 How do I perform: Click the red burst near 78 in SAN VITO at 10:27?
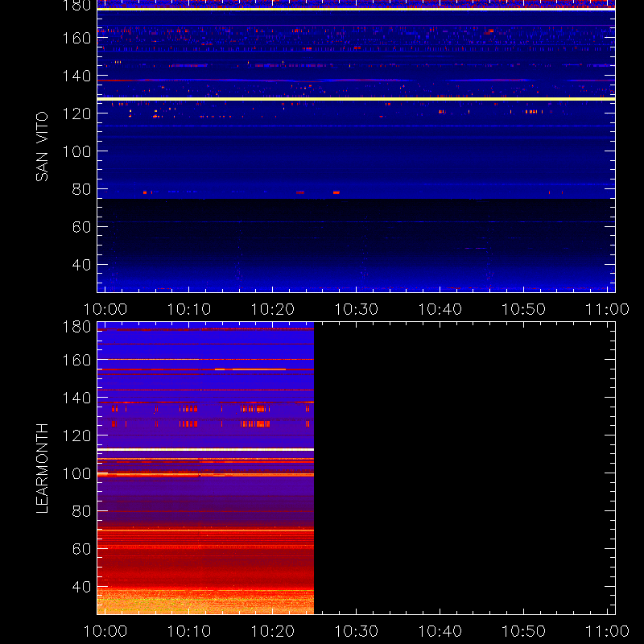[336, 192]
